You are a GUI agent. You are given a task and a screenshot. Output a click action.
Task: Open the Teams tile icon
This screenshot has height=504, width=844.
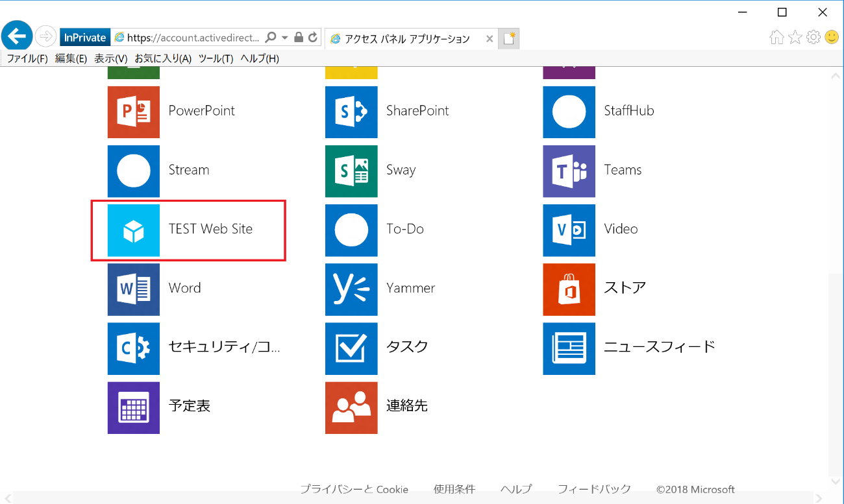tap(569, 171)
